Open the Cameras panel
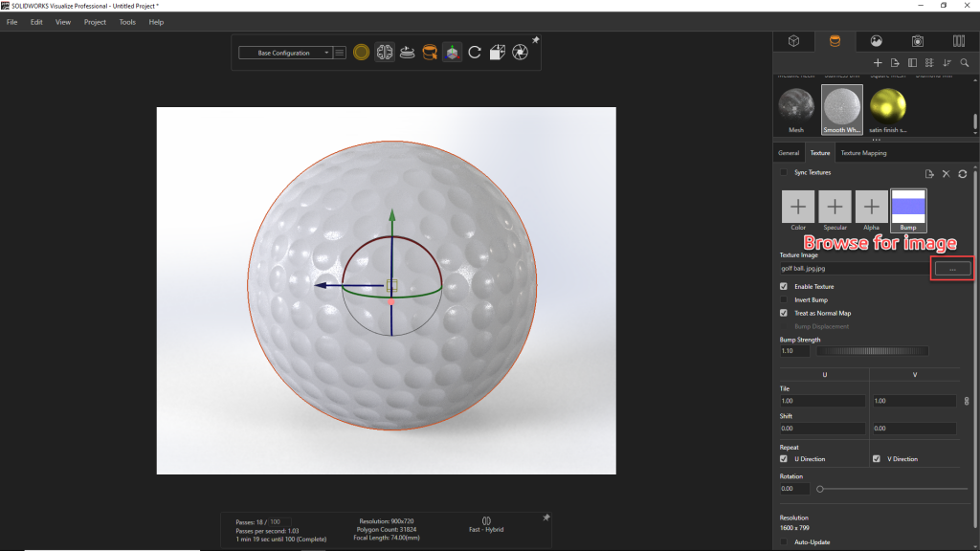Screen dimensions: 980x551 pos(918,42)
